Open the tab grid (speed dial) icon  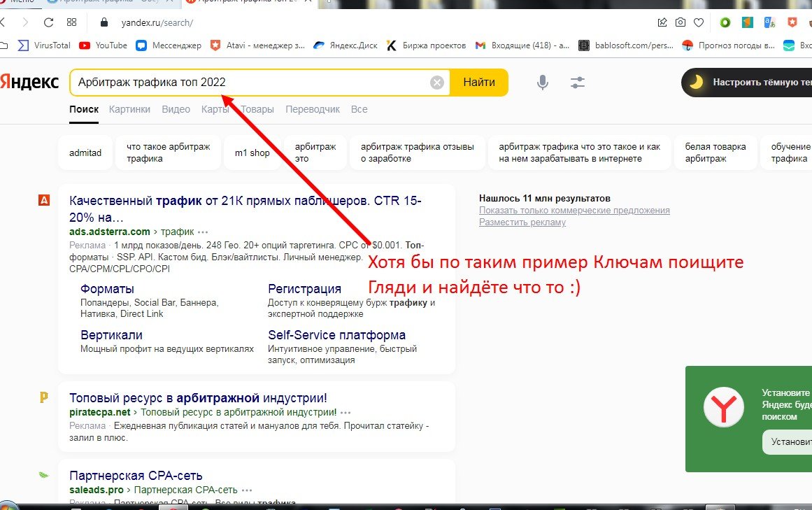[x=71, y=22]
